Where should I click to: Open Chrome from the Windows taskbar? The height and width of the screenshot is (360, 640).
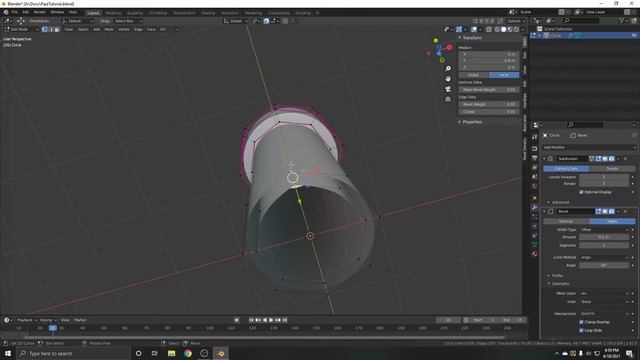click(188, 353)
